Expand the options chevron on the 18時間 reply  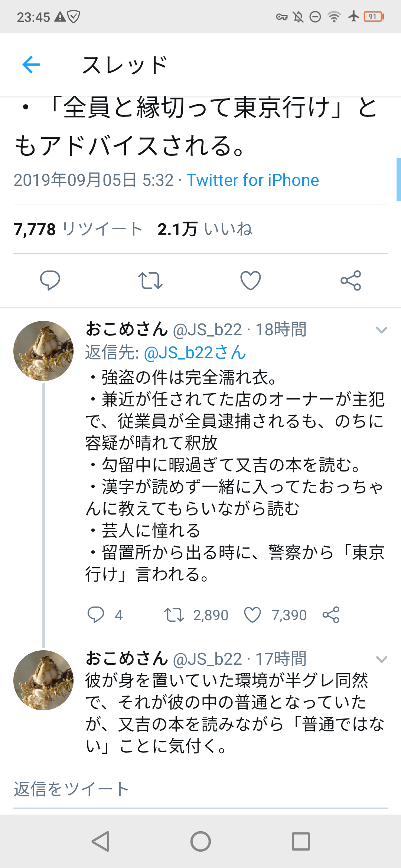(381, 330)
